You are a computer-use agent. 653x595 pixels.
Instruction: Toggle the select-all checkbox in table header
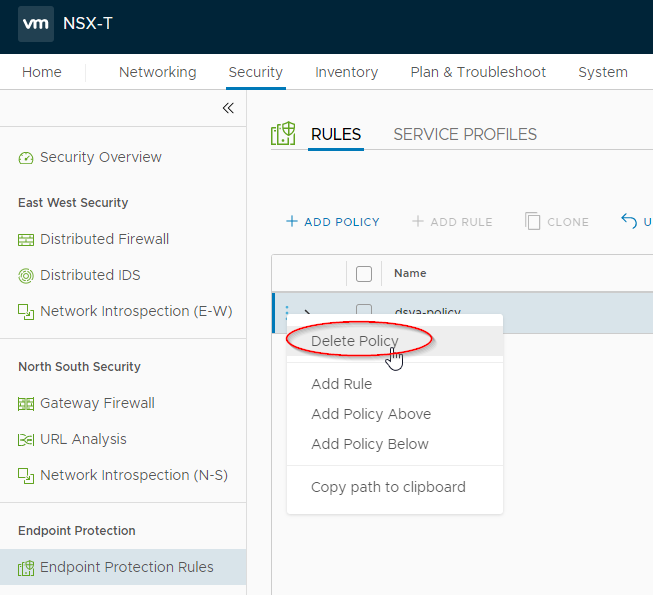[x=364, y=273]
